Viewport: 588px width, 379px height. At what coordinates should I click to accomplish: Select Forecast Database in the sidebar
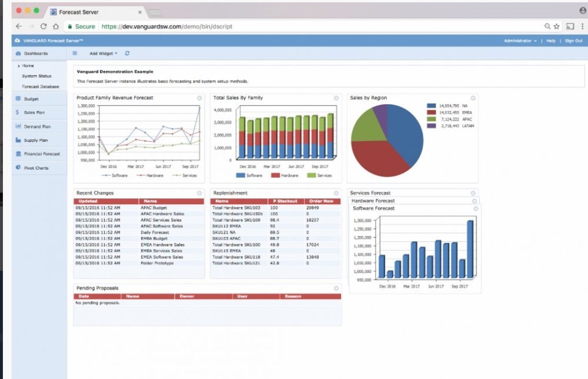41,87
